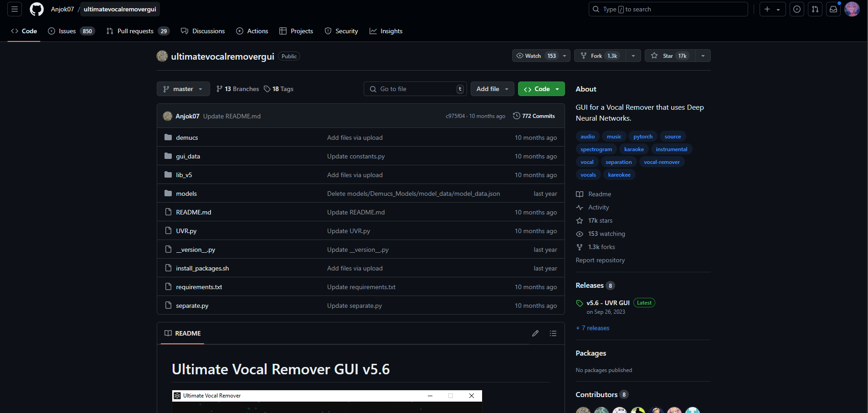This screenshot has width=868, height=413.
Task: Click the Readme book icon in About
Action: 580,194
